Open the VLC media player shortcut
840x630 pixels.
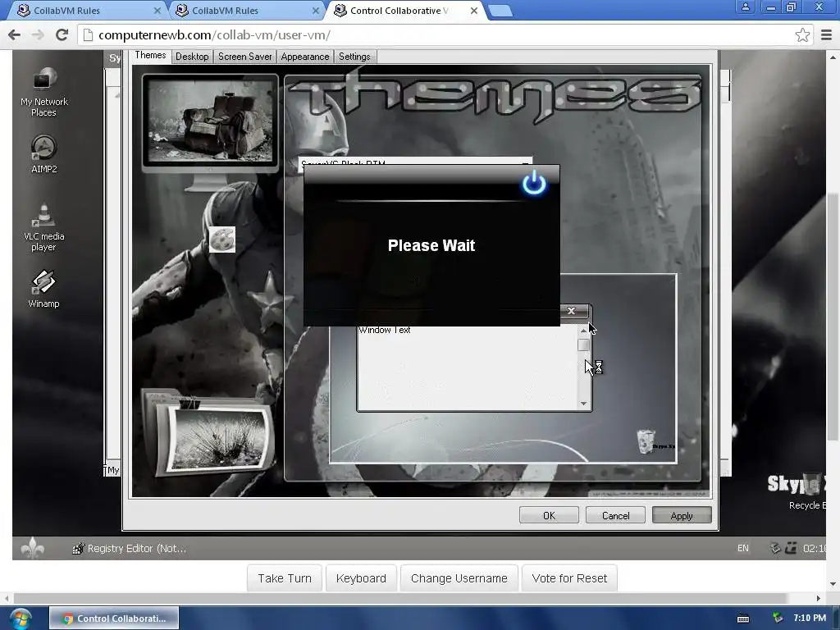(x=43, y=227)
